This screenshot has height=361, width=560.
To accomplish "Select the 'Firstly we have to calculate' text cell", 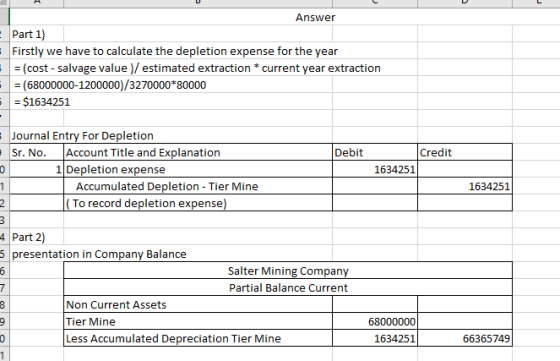I will click(175, 51).
